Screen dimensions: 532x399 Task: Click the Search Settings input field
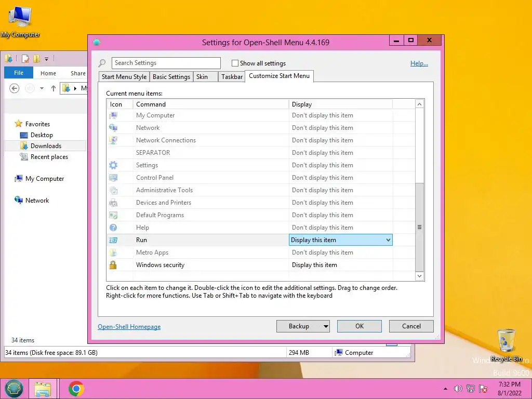point(166,63)
